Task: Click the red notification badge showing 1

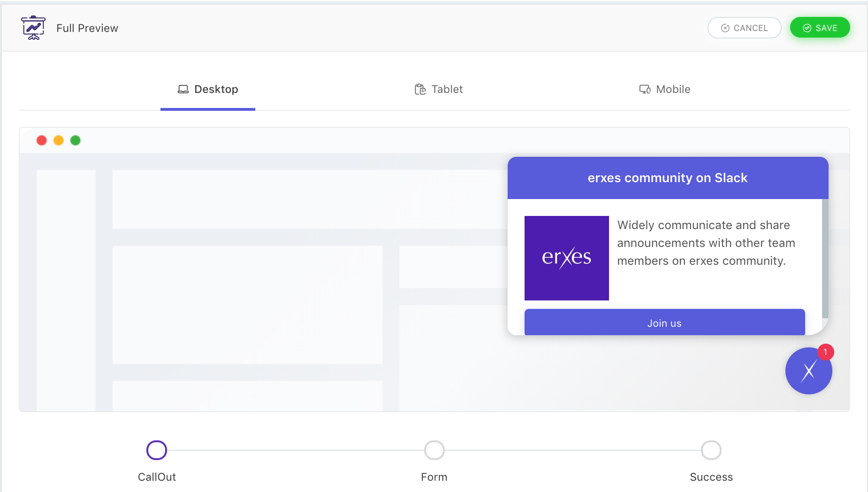Action: (825, 352)
